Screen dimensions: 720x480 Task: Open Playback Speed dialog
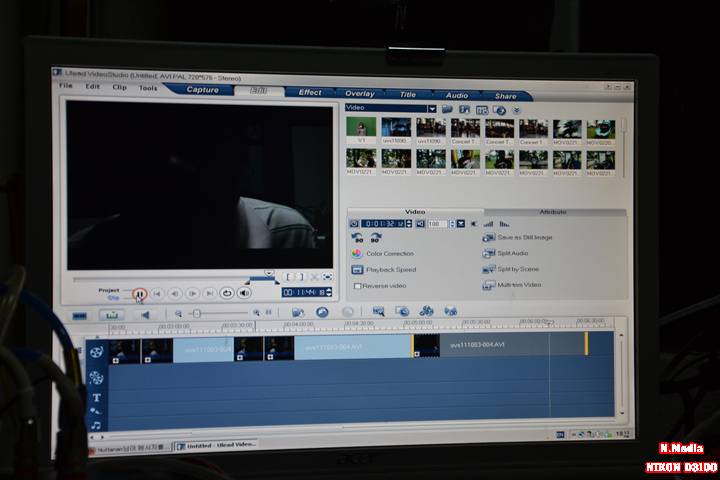click(x=384, y=270)
